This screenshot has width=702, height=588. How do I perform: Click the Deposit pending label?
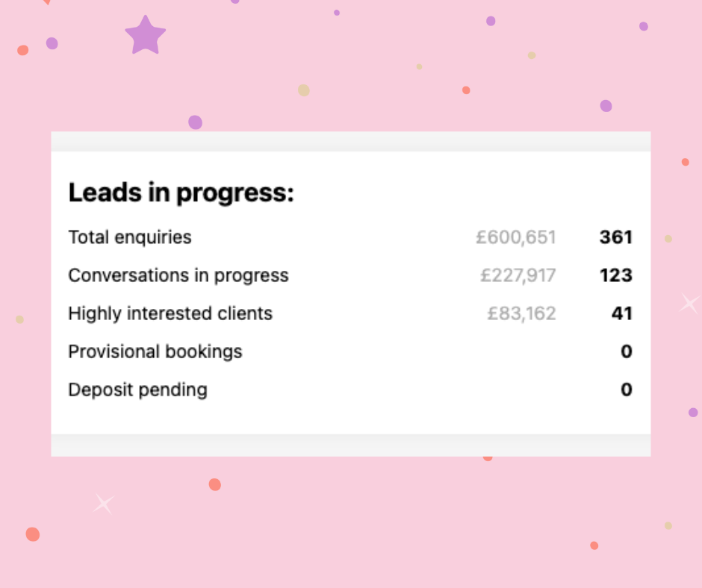[x=137, y=390]
